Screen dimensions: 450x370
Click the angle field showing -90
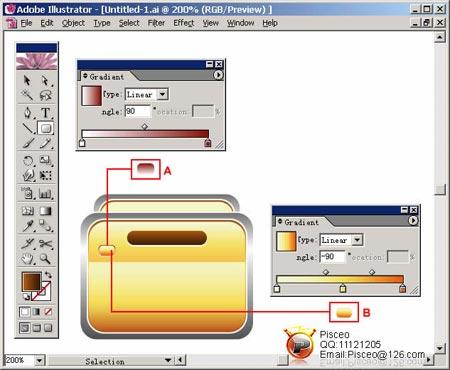(332, 257)
